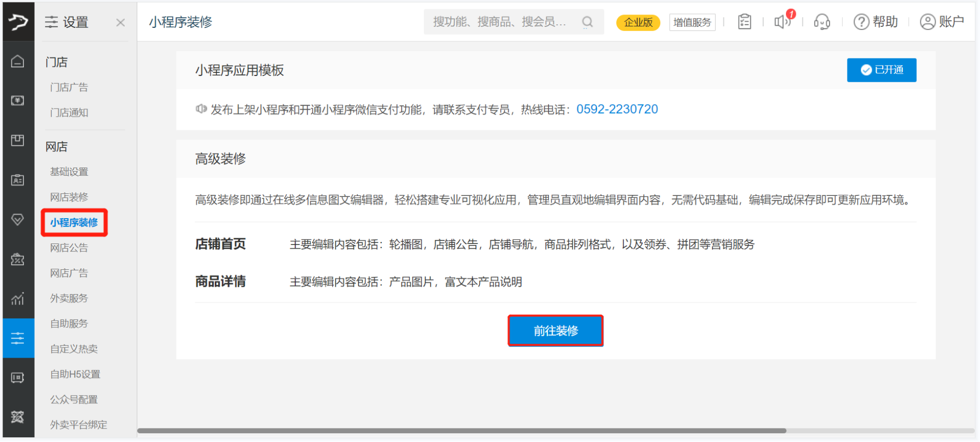
Task: Click the search input field
Action: coord(499,22)
